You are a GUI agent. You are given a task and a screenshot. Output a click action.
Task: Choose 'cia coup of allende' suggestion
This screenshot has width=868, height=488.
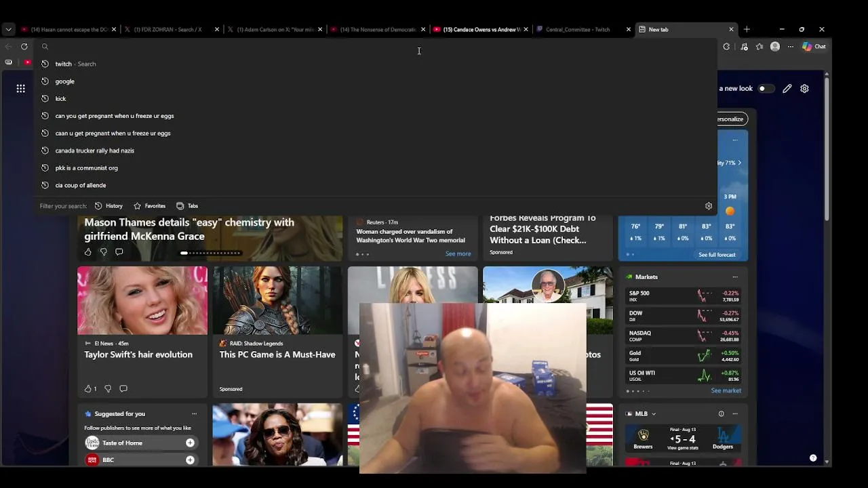point(376,185)
